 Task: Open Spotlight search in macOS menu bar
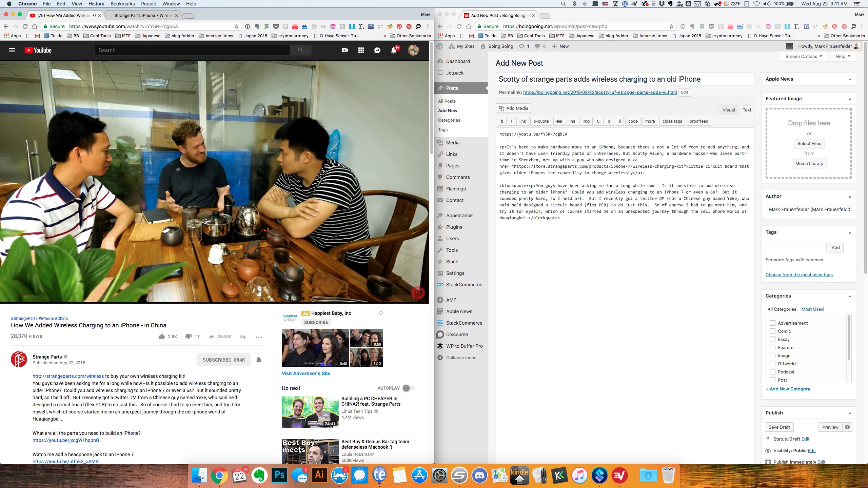563,4
